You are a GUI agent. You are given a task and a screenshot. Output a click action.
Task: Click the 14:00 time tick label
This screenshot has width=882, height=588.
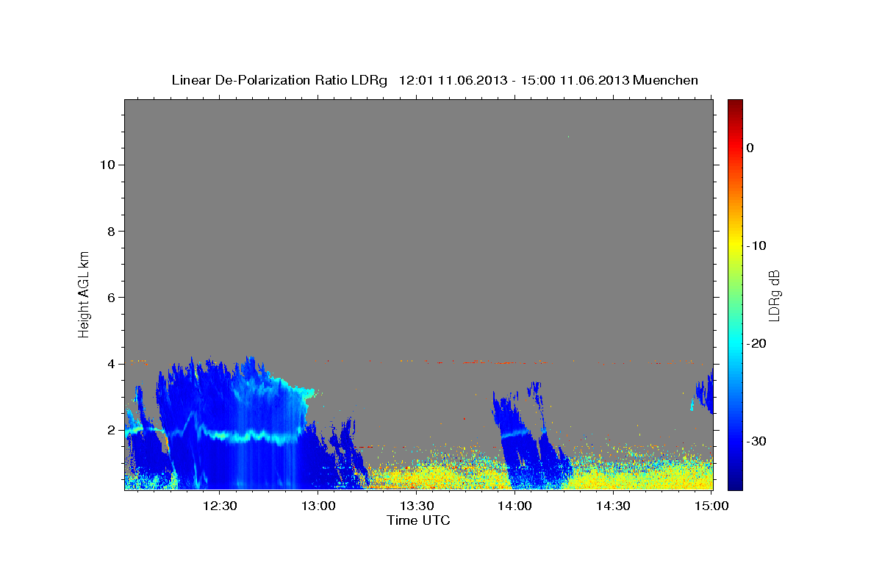(515, 506)
